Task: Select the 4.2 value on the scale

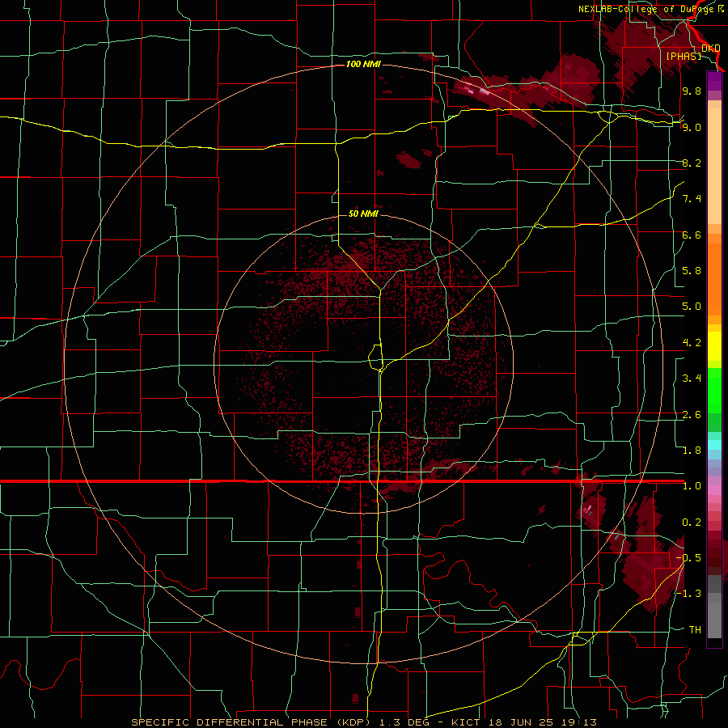Action: tap(692, 343)
